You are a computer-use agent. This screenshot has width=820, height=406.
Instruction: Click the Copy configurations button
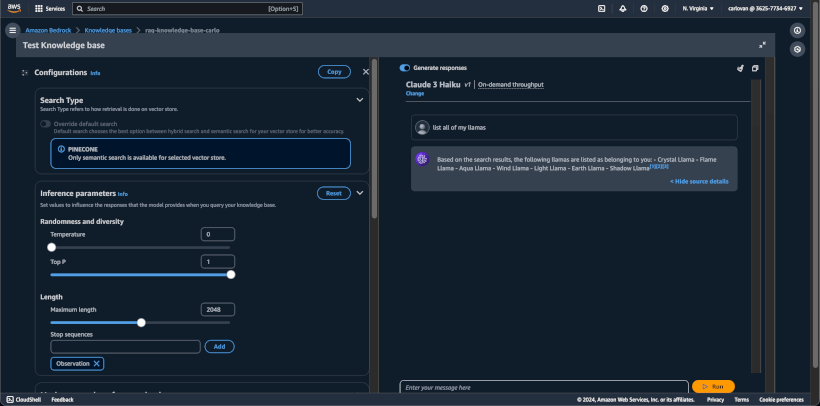[x=334, y=72]
